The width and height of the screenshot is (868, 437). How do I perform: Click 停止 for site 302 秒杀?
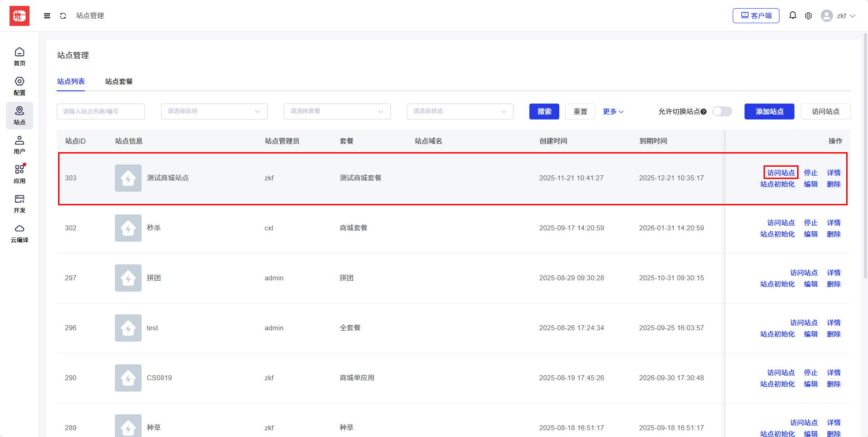[x=810, y=223]
